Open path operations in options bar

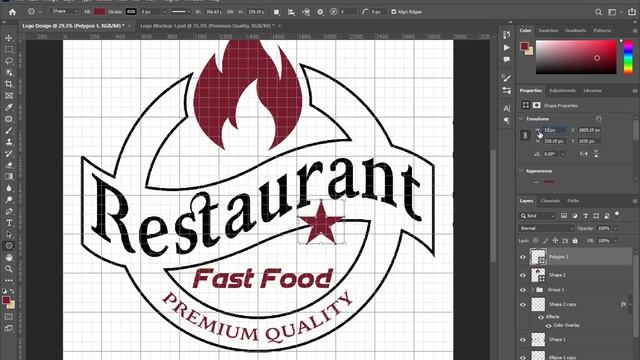point(277,12)
